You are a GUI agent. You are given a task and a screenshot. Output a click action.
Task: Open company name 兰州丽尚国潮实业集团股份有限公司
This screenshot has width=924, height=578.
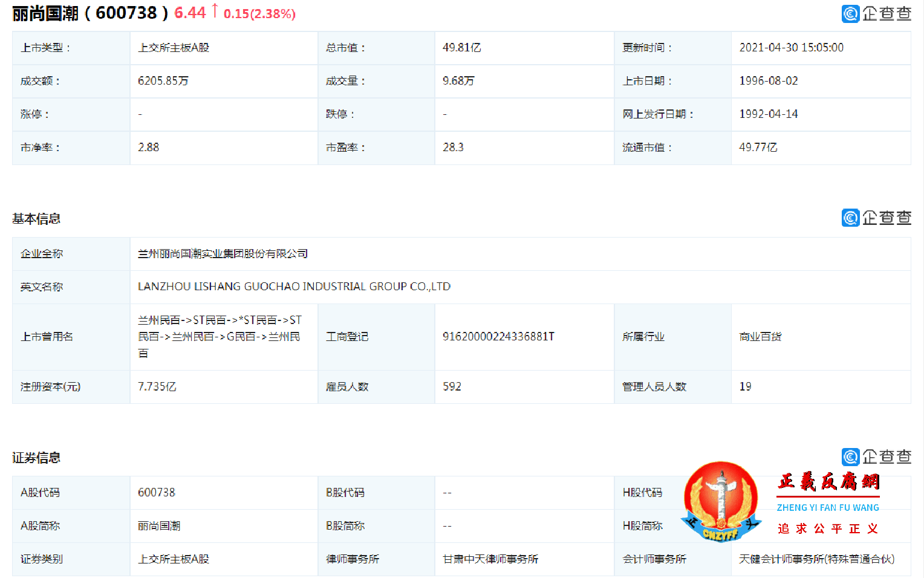pyautogui.click(x=222, y=254)
